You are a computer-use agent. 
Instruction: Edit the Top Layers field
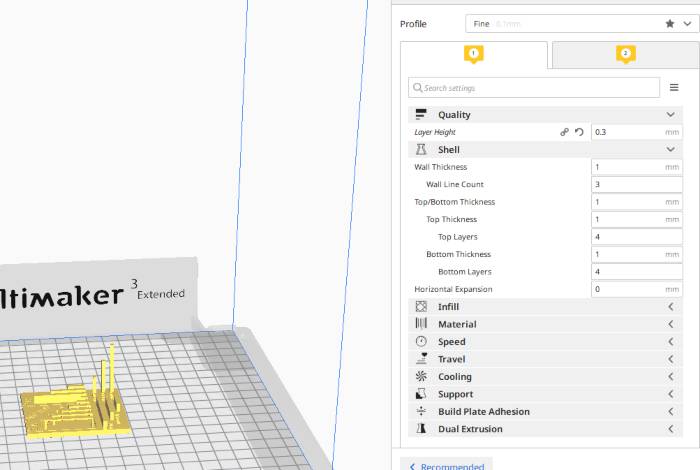[x=637, y=237]
